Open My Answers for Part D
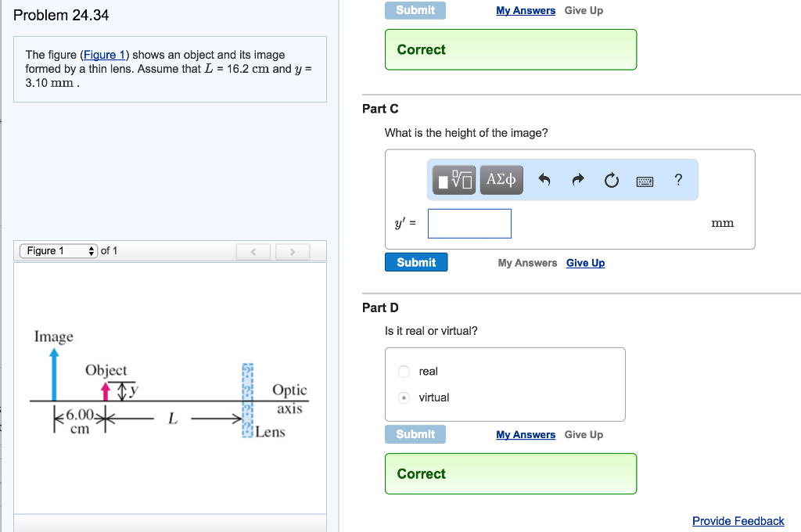The image size is (801, 532). (526, 434)
